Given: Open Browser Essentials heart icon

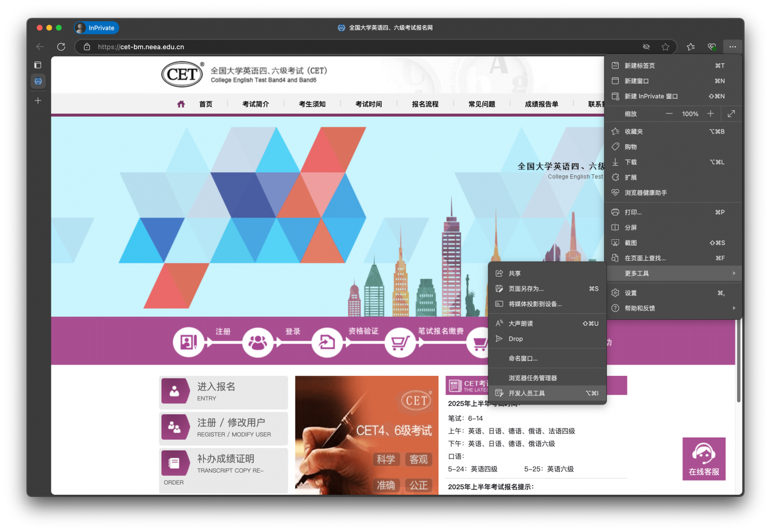Looking at the screenshot, I should click(x=712, y=46).
